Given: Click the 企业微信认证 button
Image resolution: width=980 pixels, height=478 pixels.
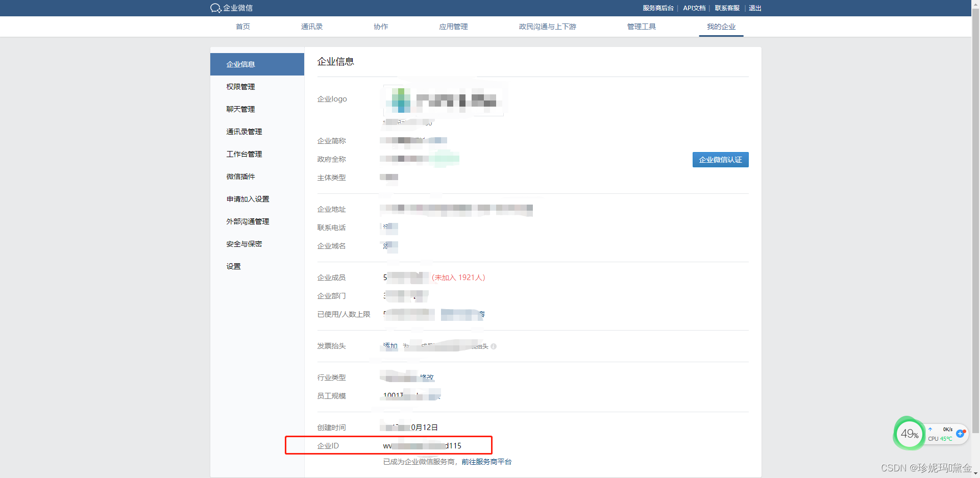Looking at the screenshot, I should (720, 160).
